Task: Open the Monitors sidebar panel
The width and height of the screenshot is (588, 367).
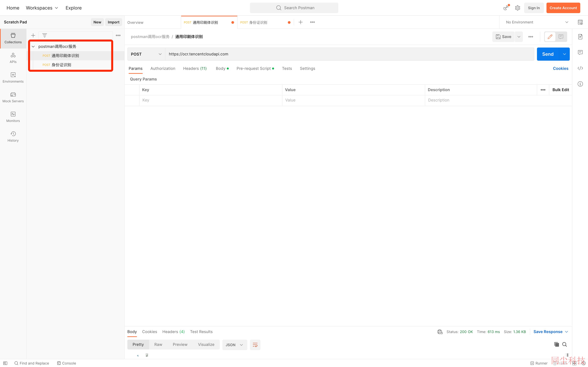Action: pyautogui.click(x=13, y=117)
